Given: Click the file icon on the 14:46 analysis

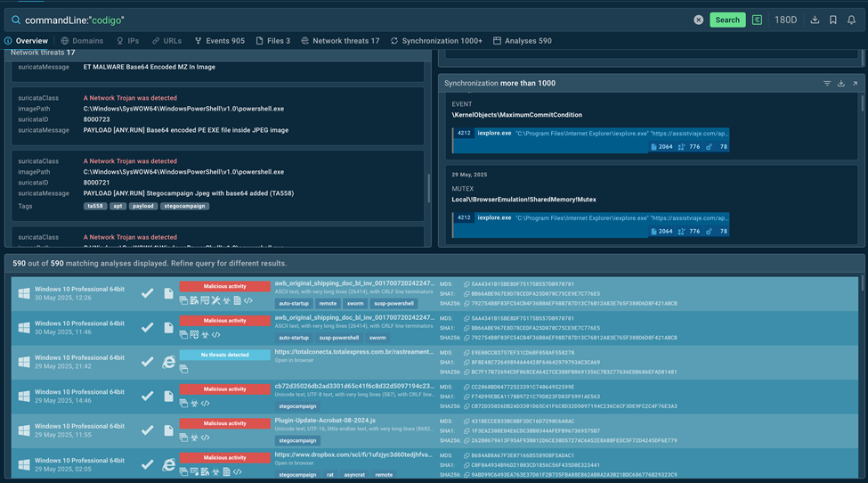Looking at the screenshot, I should pyautogui.click(x=168, y=396).
